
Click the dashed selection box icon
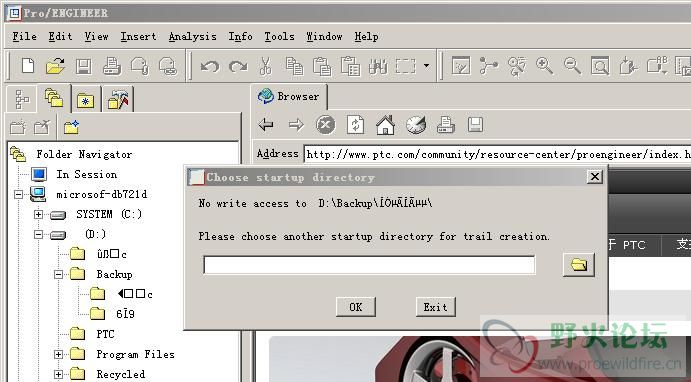pos(405,66)
